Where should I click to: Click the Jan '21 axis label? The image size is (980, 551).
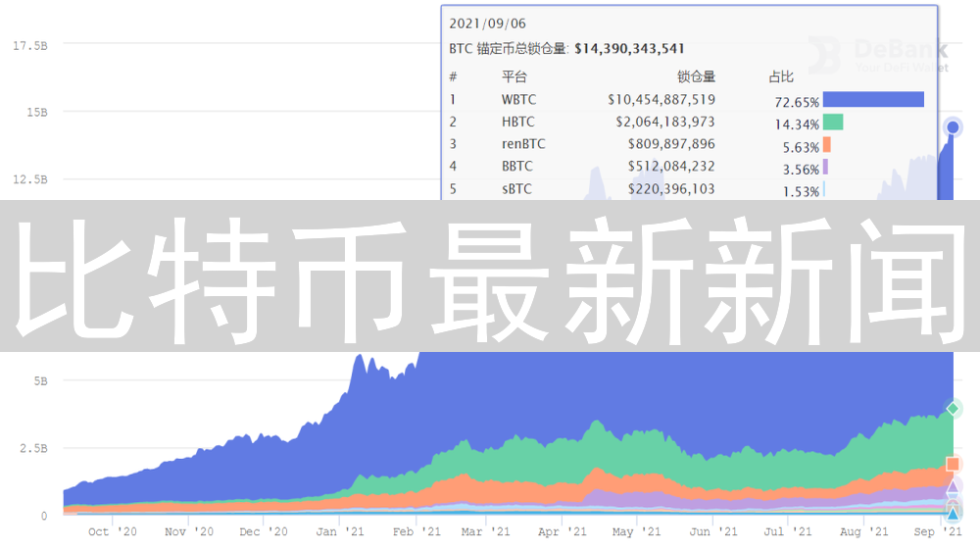pos(339,531)
